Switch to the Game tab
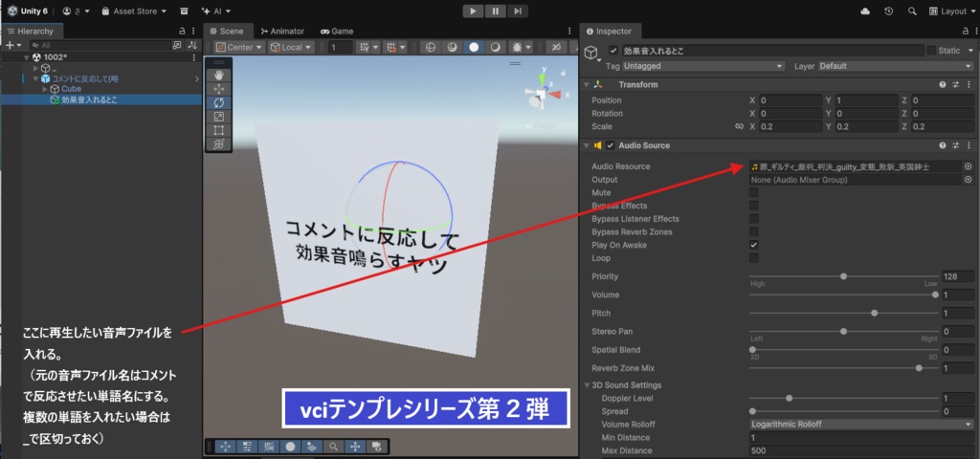 coord(337,32)
